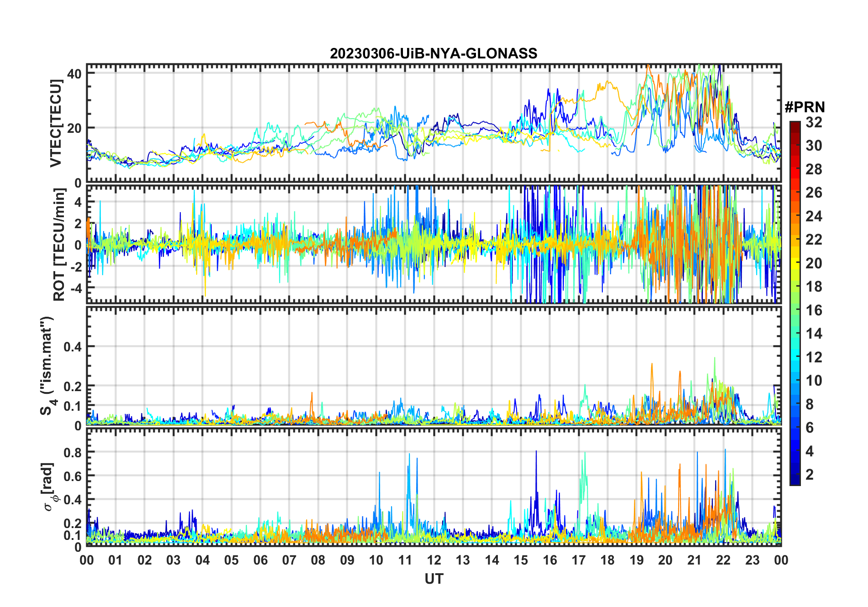This screenshot has width=868, height=607.
Task: Click x-axis hour tick label 12
Action: pyautogui.click(x=434, y=560)
